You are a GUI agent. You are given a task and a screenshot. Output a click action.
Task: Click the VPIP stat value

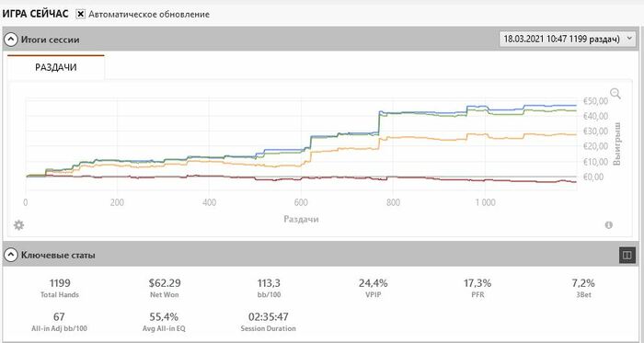coord(374,282)
